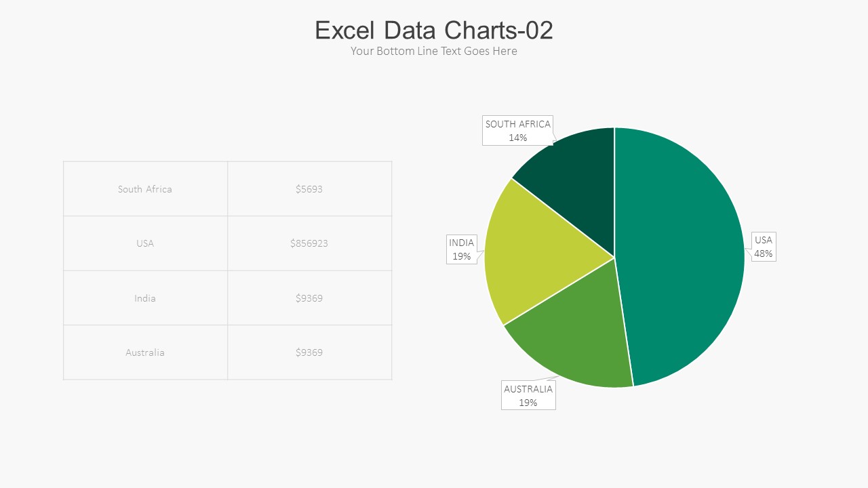Click the title Excel Data Charts-02
Viewport: 868px width, 488px height.
coord(433,30)
